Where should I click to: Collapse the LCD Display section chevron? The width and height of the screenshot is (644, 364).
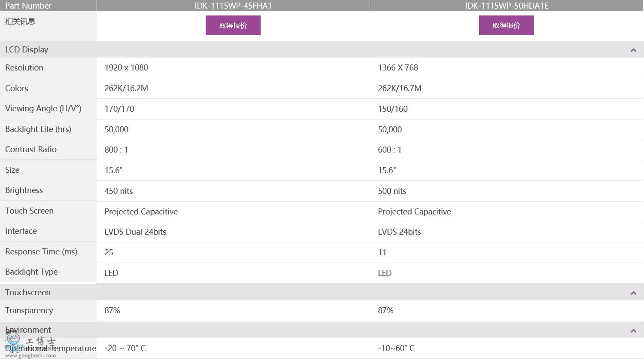tap(633, 50)
